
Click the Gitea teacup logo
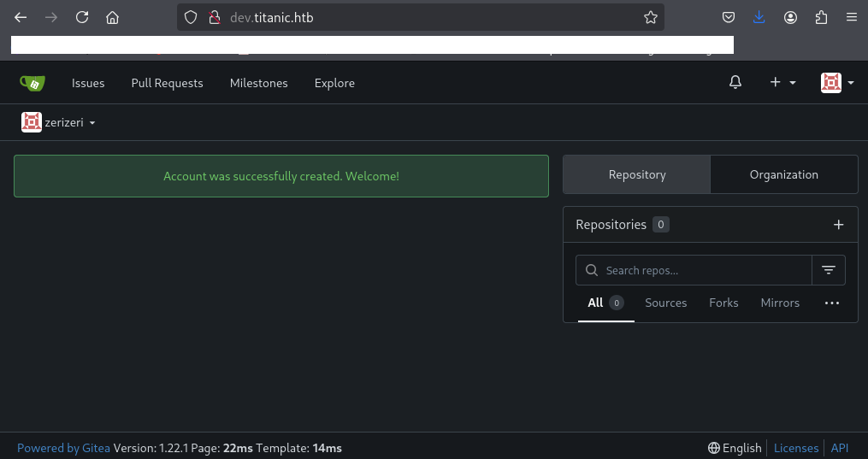pos(32,83)
